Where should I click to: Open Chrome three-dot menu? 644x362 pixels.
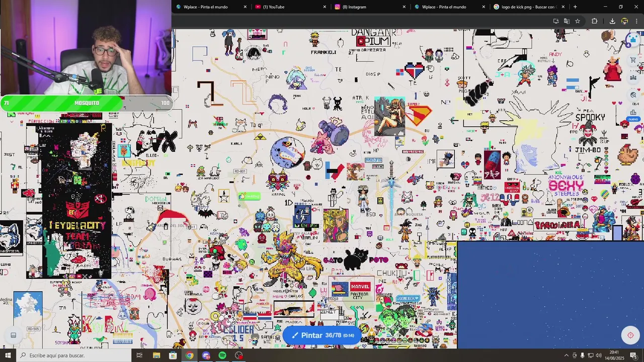click(636, 21)
